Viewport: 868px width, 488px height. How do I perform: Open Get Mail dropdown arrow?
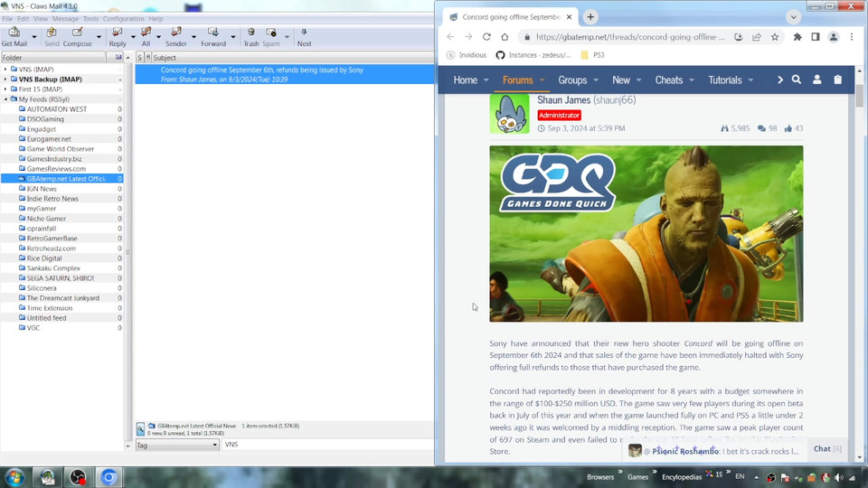tap(34, 37)
